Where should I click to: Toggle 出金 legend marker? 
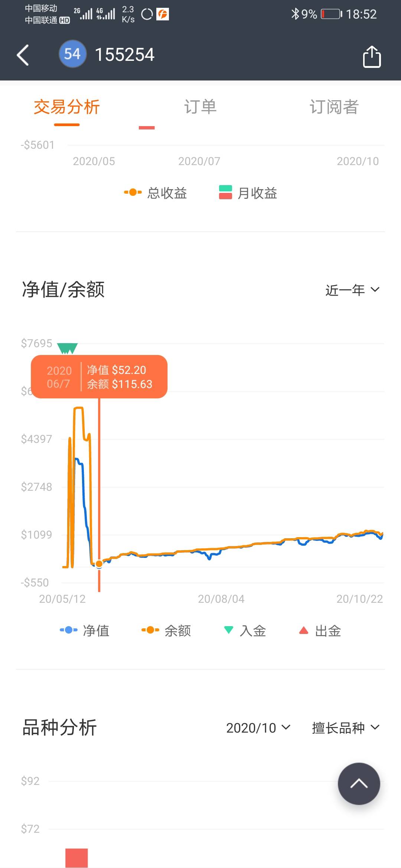pyautogui.click(x=320, y=630)
